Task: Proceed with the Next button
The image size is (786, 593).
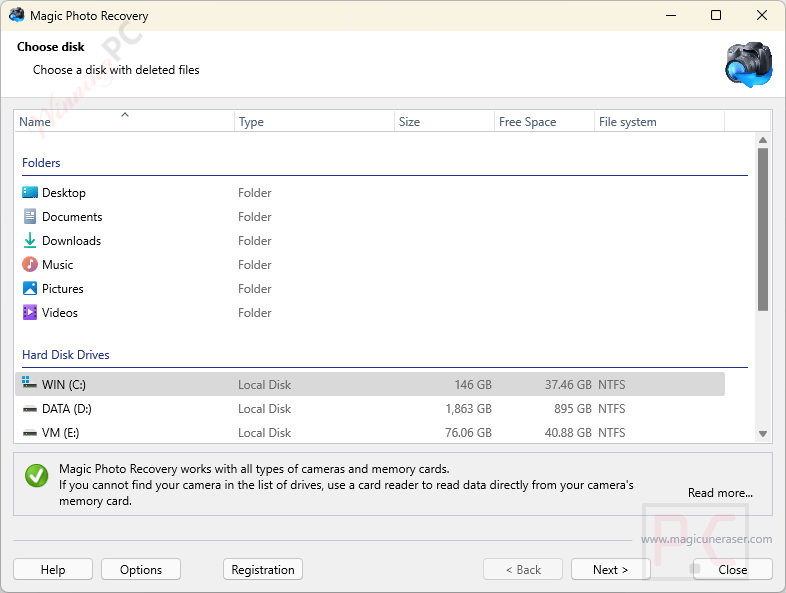Action: click(611, 569)
